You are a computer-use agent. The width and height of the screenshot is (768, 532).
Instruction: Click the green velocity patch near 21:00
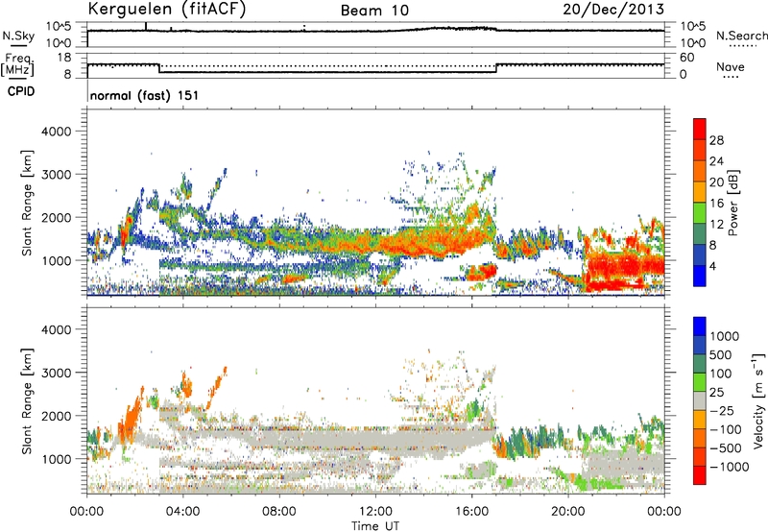pos(592,482)
